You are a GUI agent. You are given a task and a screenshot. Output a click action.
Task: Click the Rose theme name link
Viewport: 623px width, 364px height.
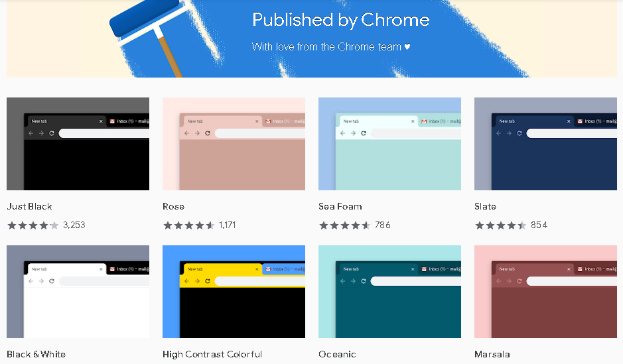173,206
